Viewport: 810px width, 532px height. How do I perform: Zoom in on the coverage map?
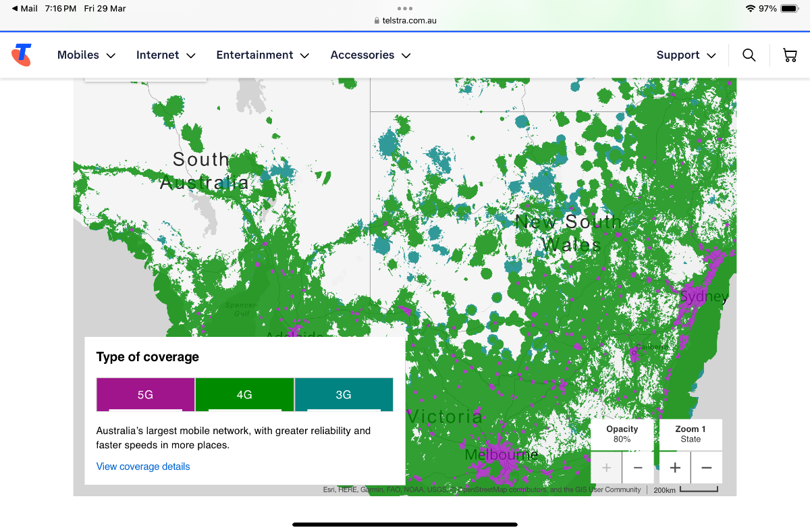click(675, 467)
